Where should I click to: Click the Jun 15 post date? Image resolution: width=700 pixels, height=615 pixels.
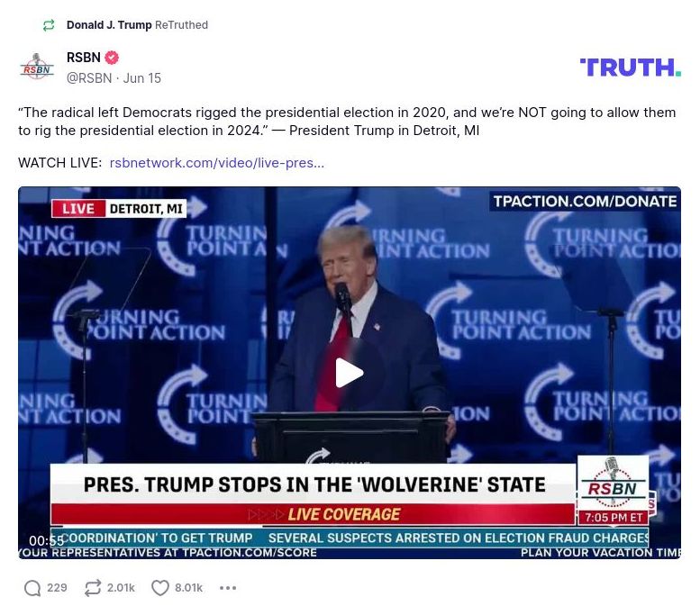point(142,78)
